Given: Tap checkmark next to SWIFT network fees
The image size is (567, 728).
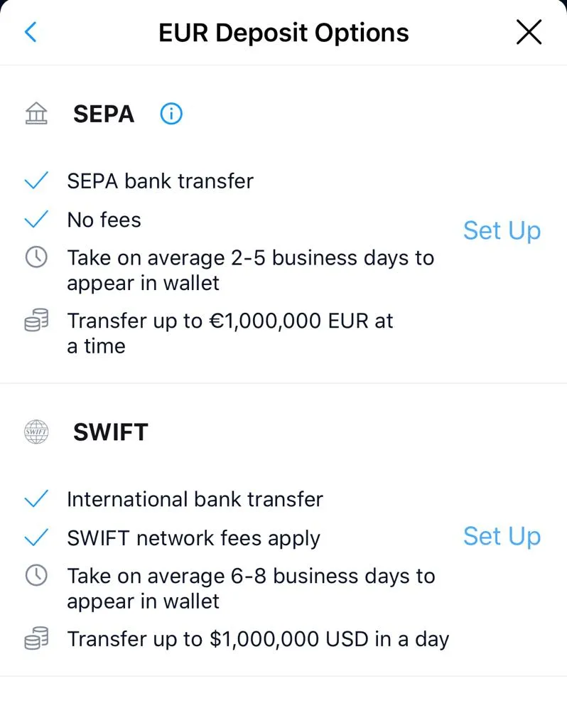Looking at the screenshot, I should click(36, 537).
